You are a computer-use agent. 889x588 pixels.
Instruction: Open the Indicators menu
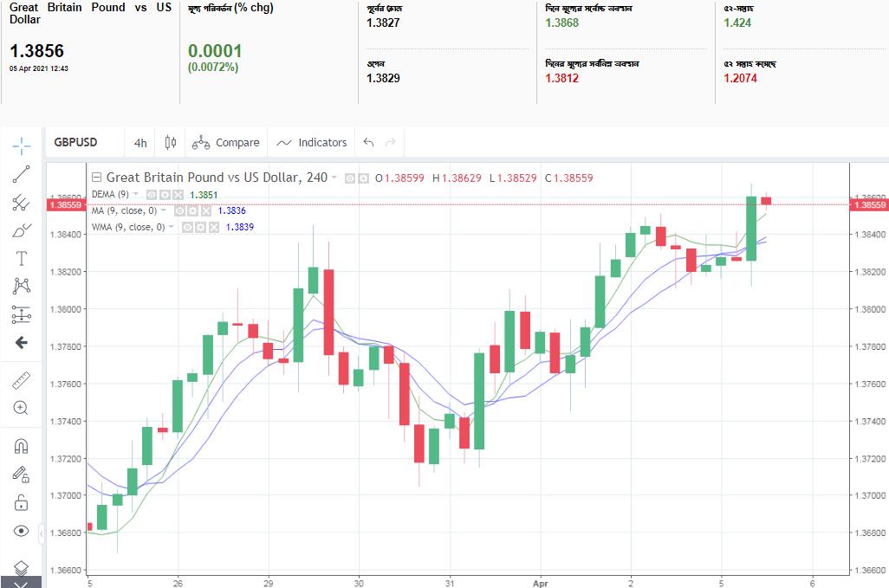[x=312, y=143]
